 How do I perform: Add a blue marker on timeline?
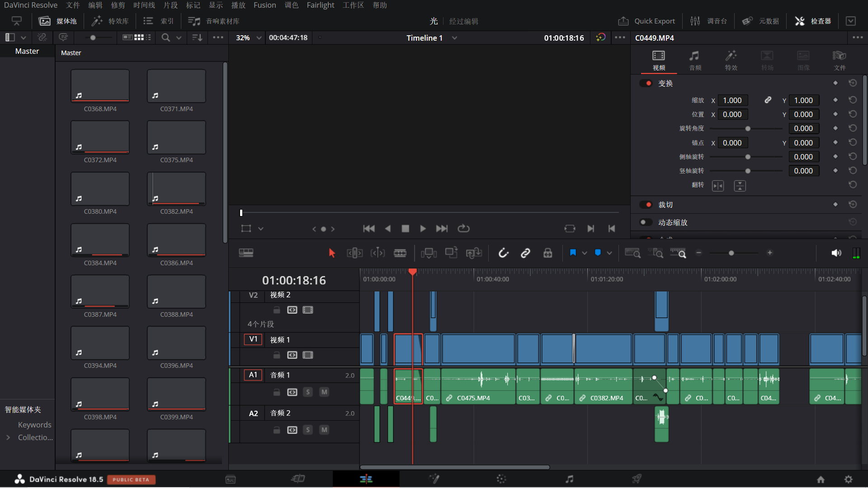pyautogui.click(x=598, y=253)
